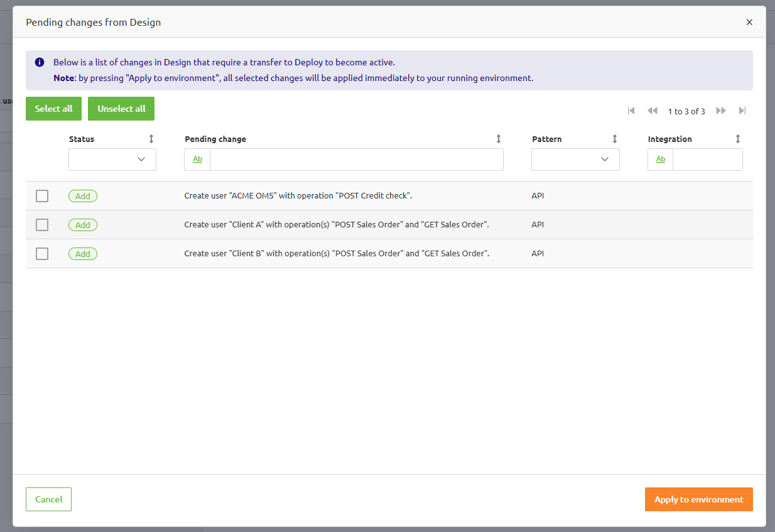Image resolution: width=775 pixels, height=532 pixels.
Task: Click Select all button
Action: [53, 109]
